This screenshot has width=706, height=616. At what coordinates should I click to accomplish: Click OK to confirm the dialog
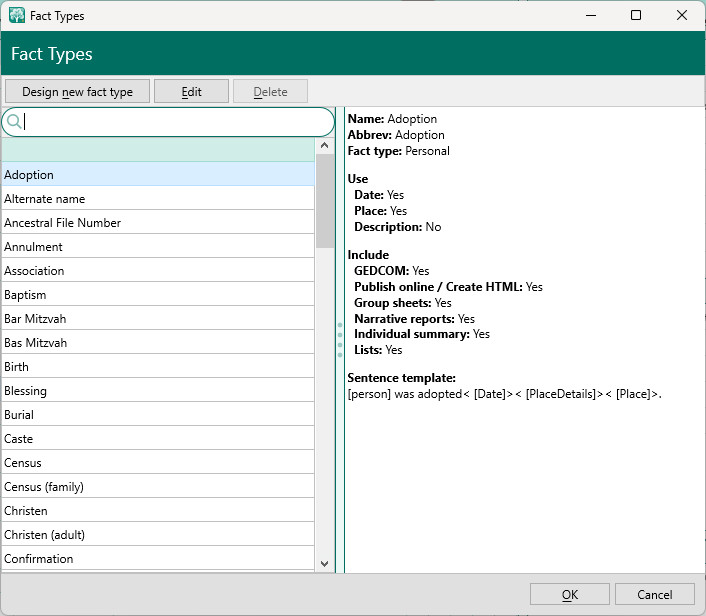pyautogui.click(x=569, y=595)
